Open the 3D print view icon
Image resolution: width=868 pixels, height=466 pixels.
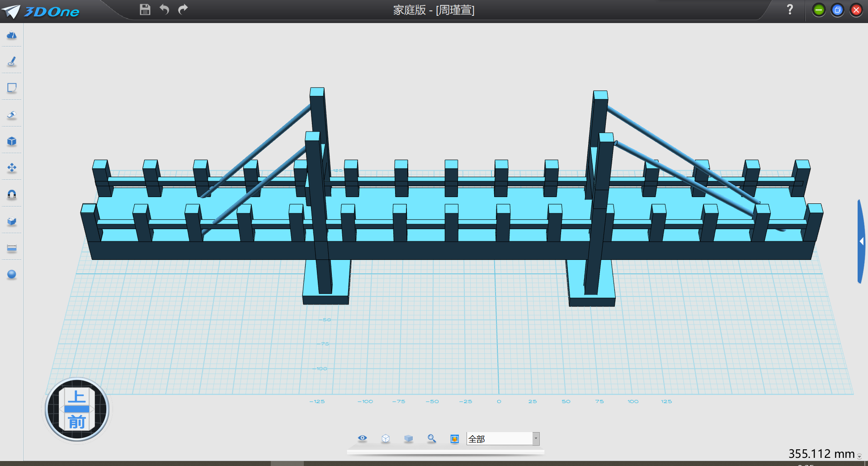coord(455,438)
